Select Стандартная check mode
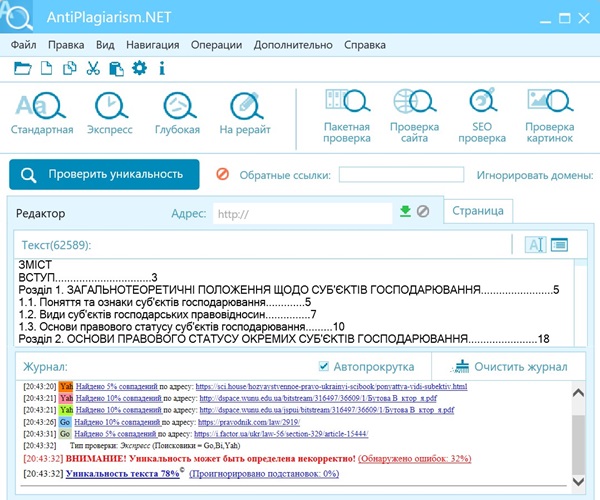The width and height of the screenshot is (600, 500). click(x=42, y=114)
